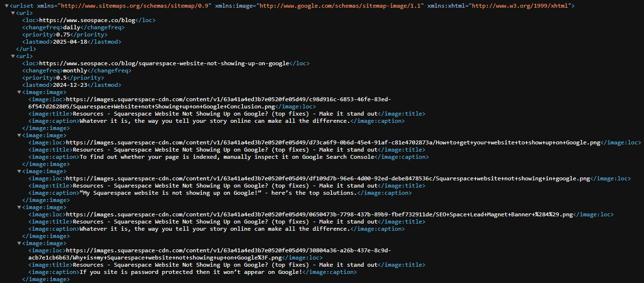Click caption about password protected site
The width and height of the screenshot is (644, 283).
[x=191, y=272]
